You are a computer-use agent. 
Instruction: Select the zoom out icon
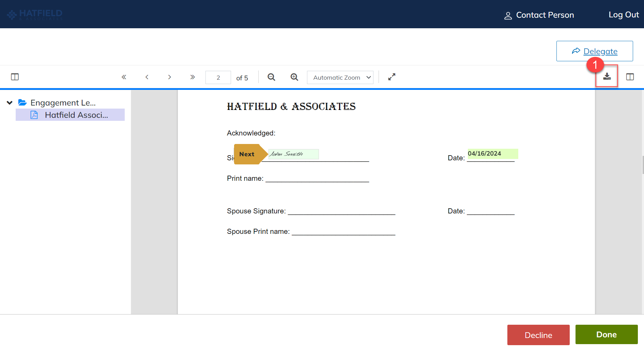[x=271, y=77]
